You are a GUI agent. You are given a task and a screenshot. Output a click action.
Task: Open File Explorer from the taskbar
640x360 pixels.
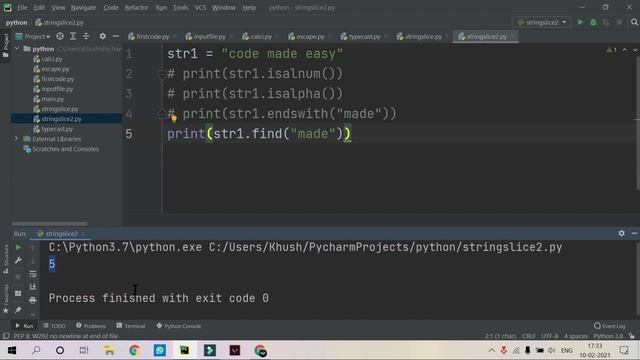(109, 350)
